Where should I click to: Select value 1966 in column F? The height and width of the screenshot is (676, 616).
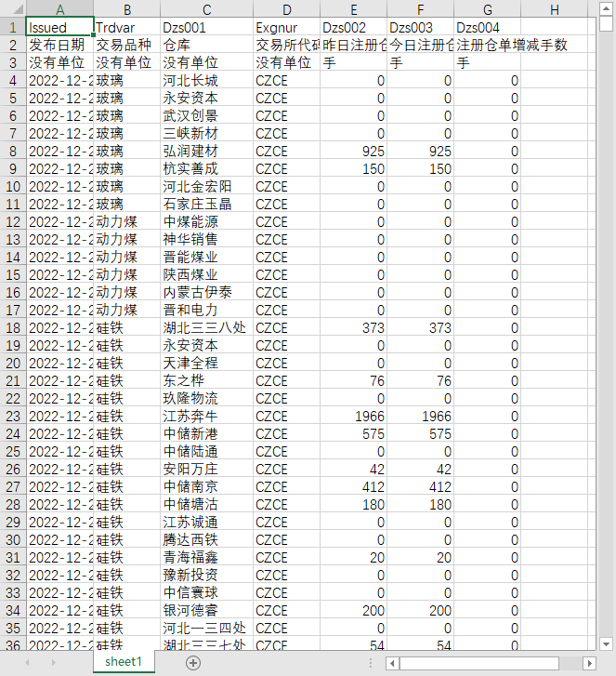421,416
